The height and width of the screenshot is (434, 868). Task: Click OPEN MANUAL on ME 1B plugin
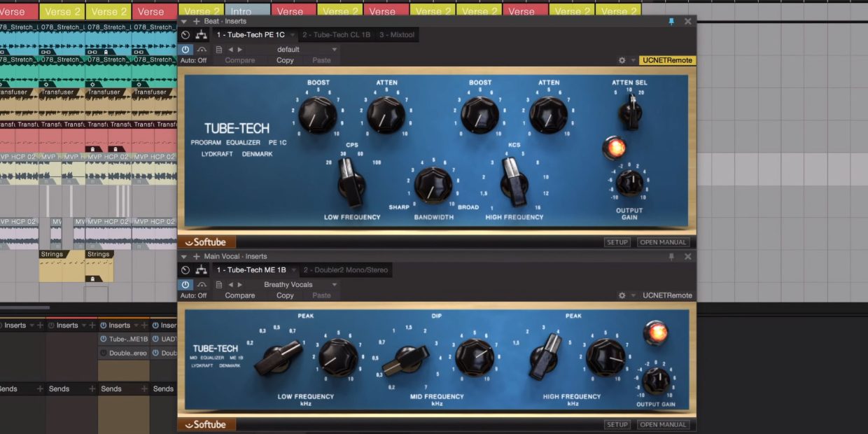pyautogui.click(x=664, y=425)
